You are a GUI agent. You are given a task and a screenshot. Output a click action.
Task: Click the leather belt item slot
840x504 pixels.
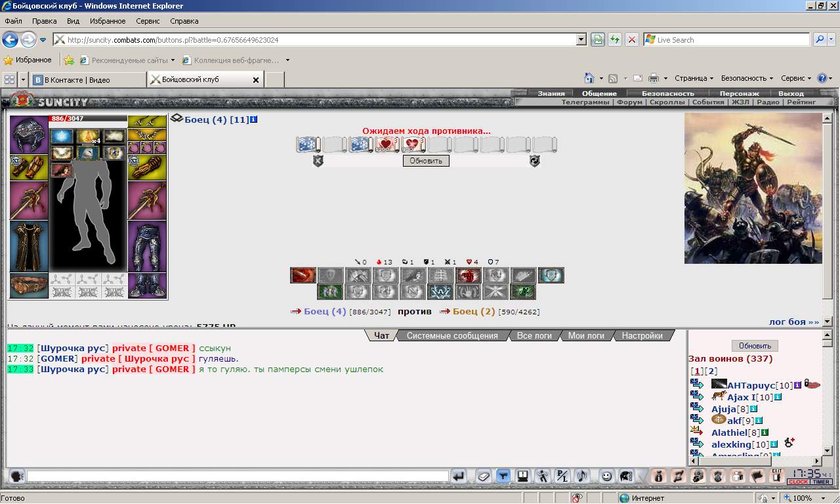click(x=29, y=286)
